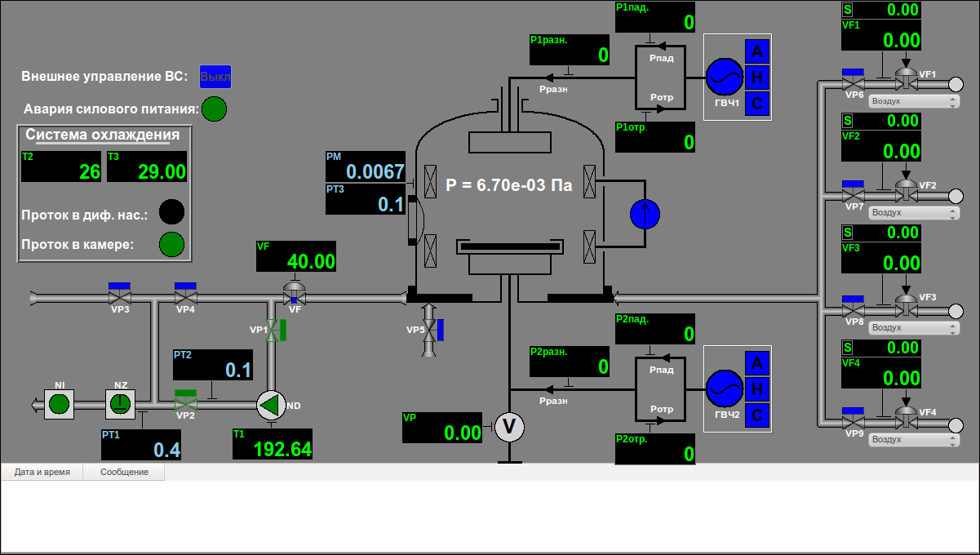
Task: Toggle Внешнее управление ВС switch Выкл
Action: click(215, 77)
